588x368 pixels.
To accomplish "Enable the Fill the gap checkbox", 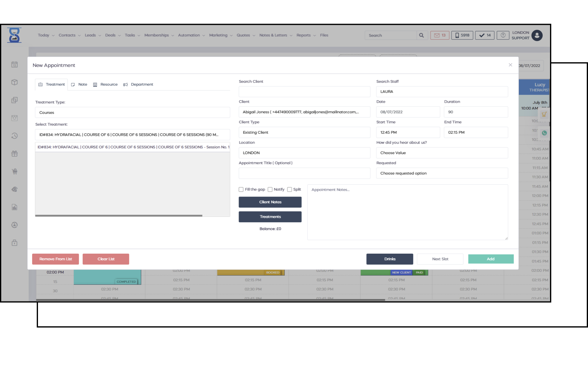I will 241,190.
